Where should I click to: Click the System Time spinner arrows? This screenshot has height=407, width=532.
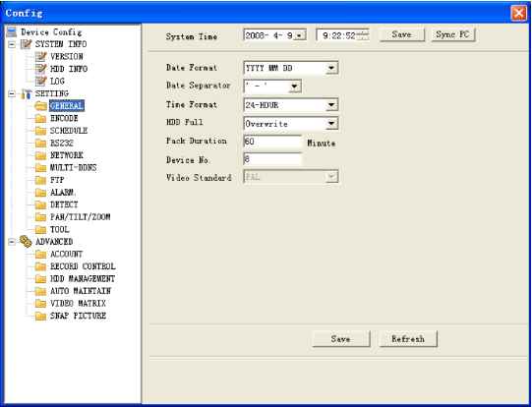click(x=364, y=35)
